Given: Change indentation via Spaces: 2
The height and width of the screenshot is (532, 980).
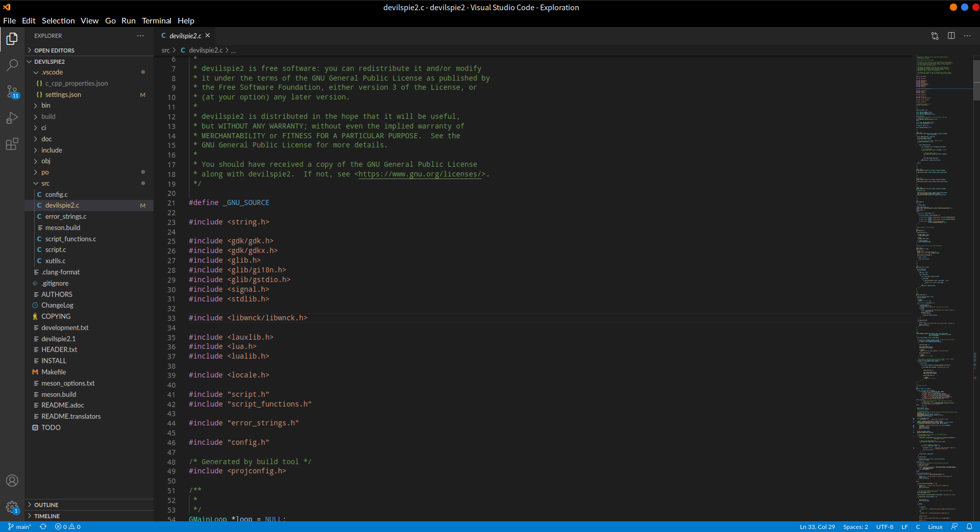Looking at the screenshot, I should [x=855, y=527].
